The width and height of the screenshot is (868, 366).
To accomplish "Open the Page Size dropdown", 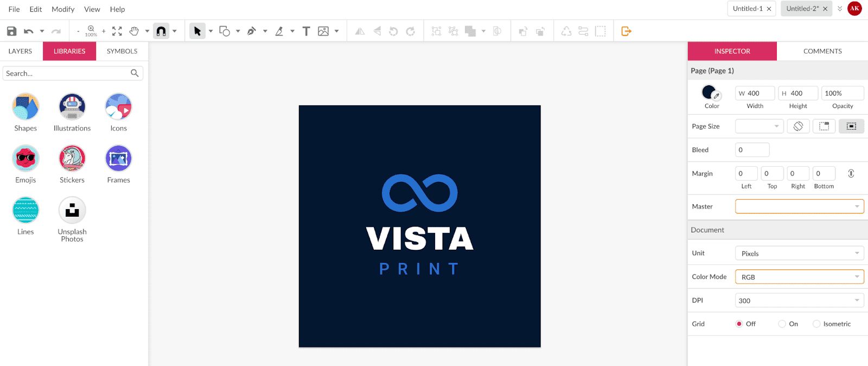I will pyautogui.click(x=759, y=126).
